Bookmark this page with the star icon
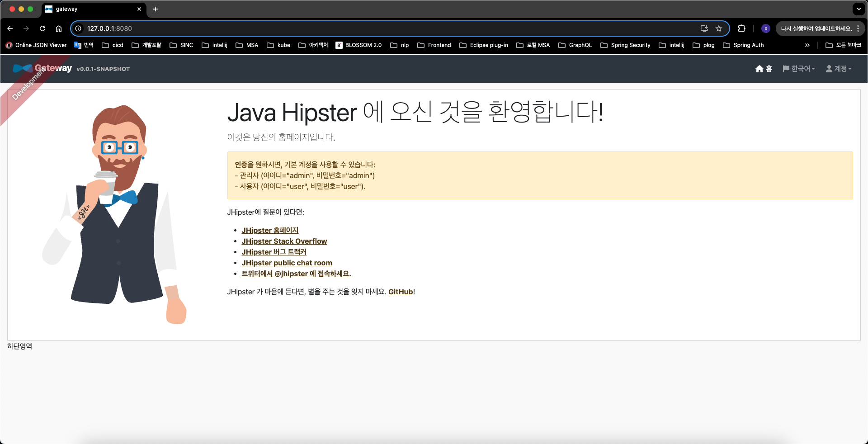 click(719, 28)
